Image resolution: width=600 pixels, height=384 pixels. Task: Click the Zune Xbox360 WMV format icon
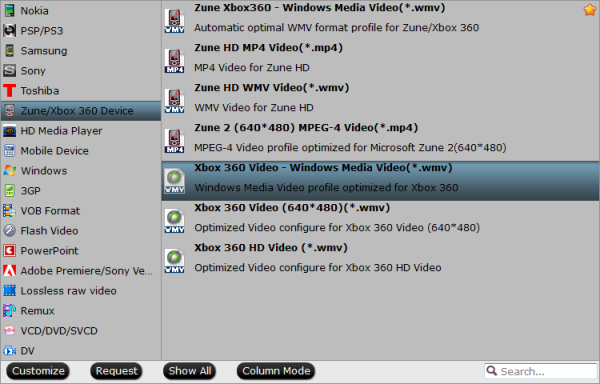click(174, 21)
